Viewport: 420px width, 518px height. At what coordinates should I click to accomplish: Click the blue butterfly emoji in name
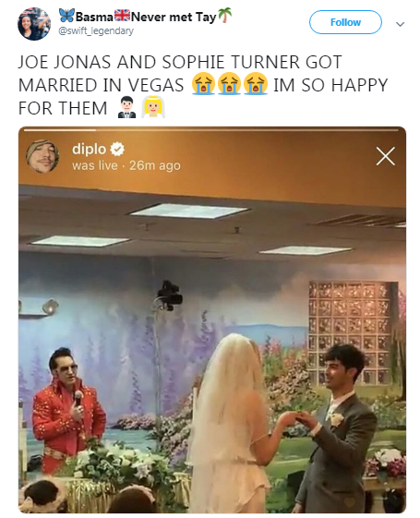click(66, 15)
